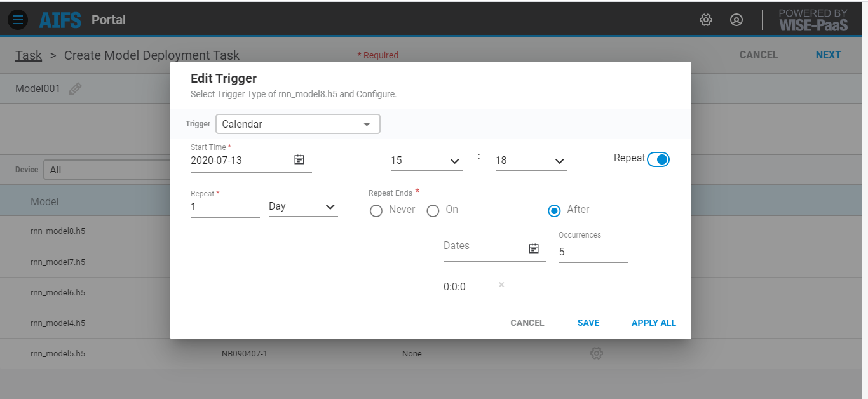Open the repeat unit Day dropdown
The image size is (868, 399).
(303, 206)
